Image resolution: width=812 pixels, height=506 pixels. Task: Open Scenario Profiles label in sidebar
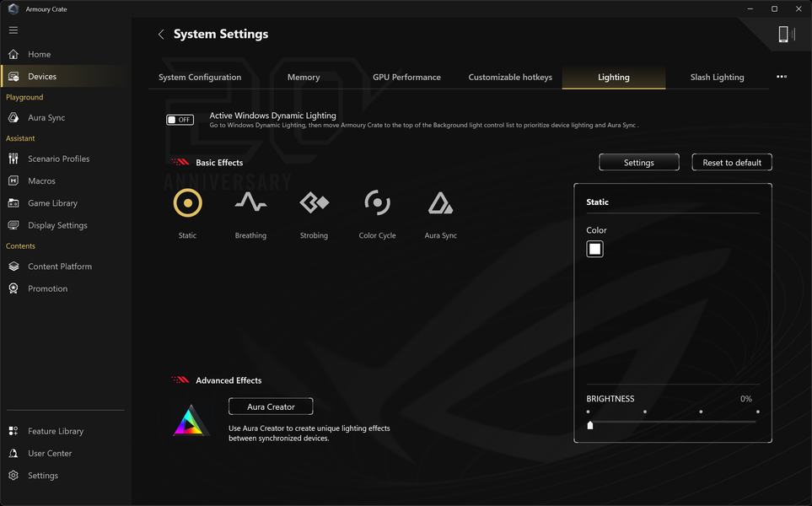point(58,159)
